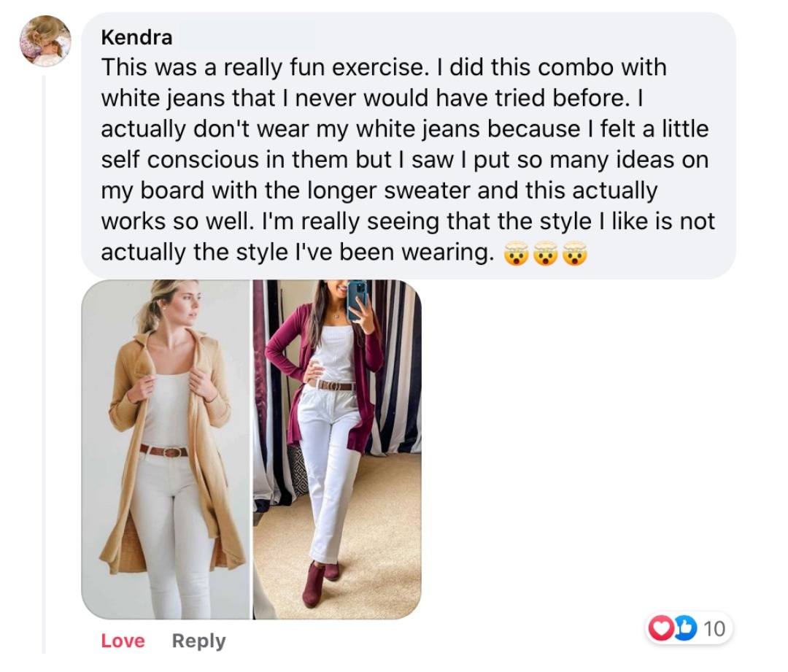Click the last exploding-head emoji

tap(575, 254)
